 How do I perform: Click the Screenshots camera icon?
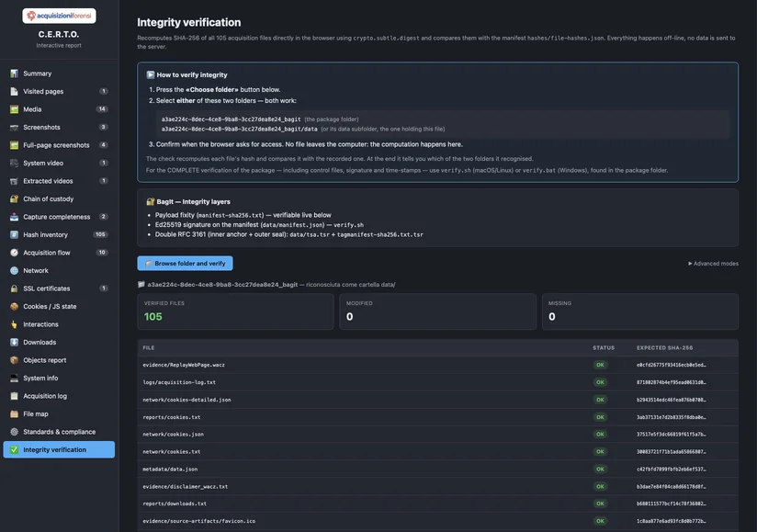pyautogui.click(x=14, y=127)
